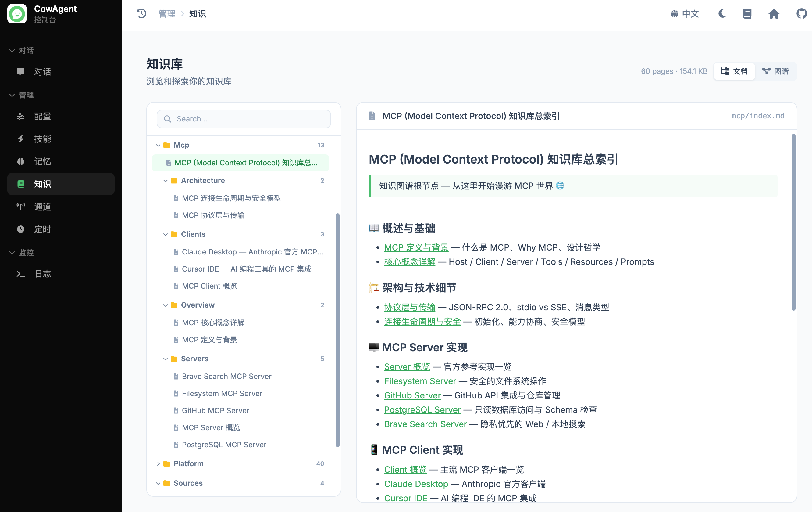This screenshot has height=512, width=812.
Task: Go home using the house icon
Action: point(774,14)
